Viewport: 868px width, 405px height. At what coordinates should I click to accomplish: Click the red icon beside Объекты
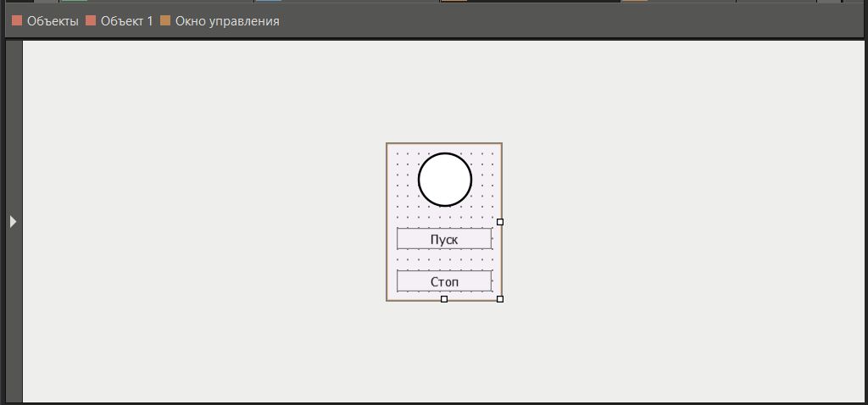point(17,21)
